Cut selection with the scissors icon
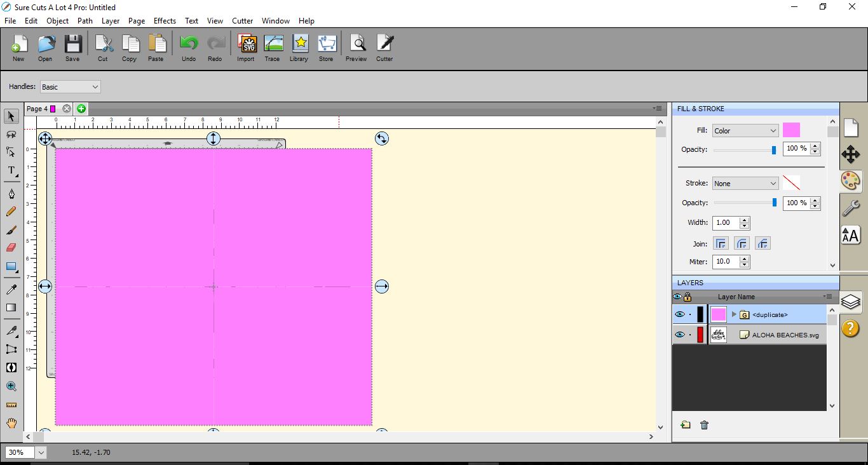This screenshot has width=868, height=465. pyautogui.click(x=103, y=48)
